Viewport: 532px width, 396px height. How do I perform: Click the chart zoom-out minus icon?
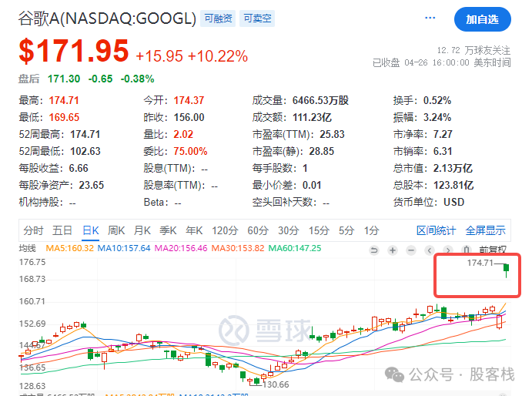411,250
